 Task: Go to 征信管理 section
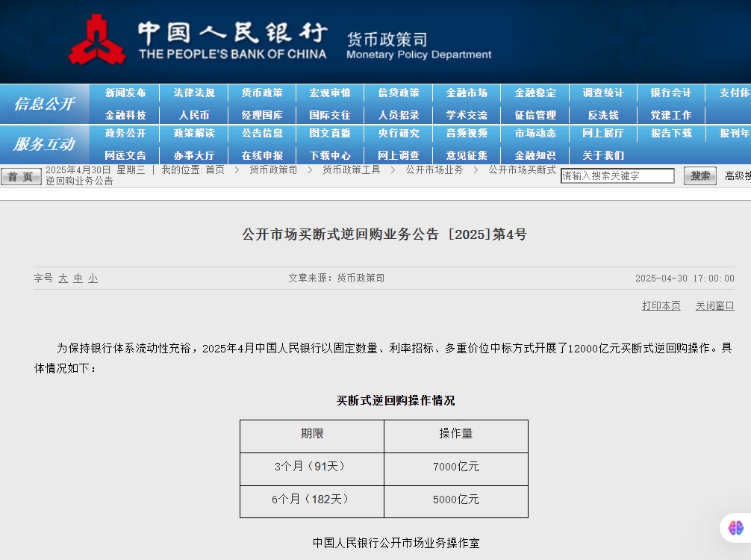pyautogui.click(x=535, y=116)
